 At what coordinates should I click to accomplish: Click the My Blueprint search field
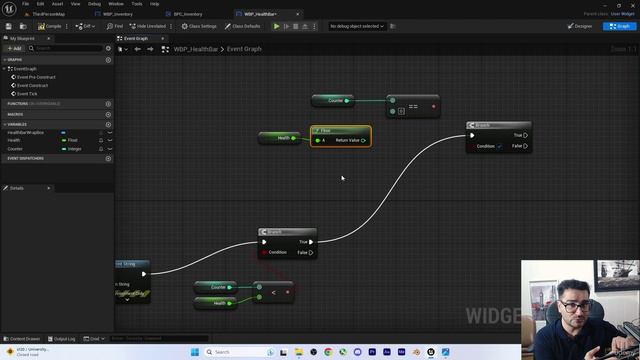(65, 48)
